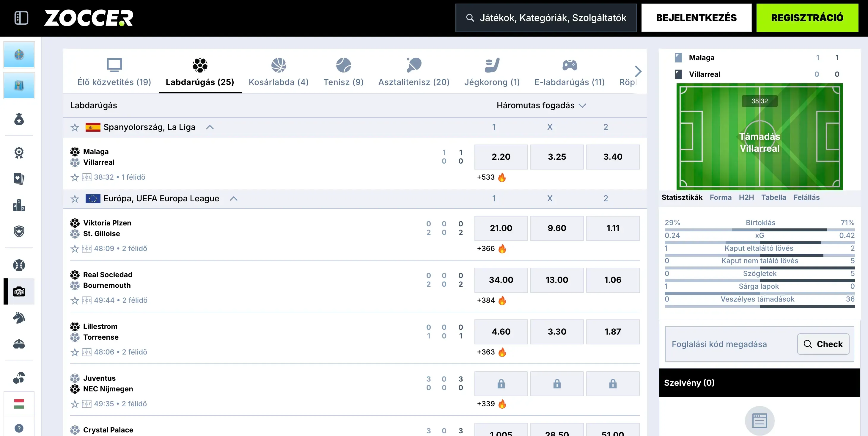Viewport: 868px width, 436px height.
Task: Click the fire icon next to +533
Action: click(x=502, y=177)
